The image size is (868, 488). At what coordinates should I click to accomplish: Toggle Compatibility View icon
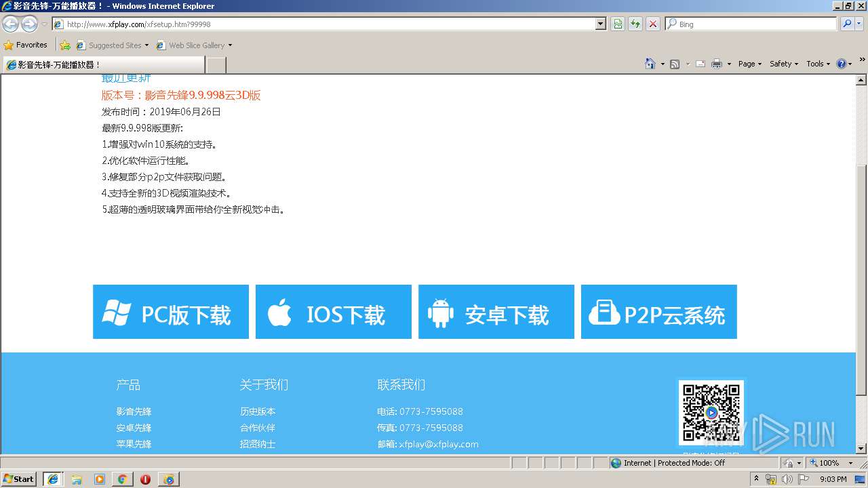click(618, 24)
